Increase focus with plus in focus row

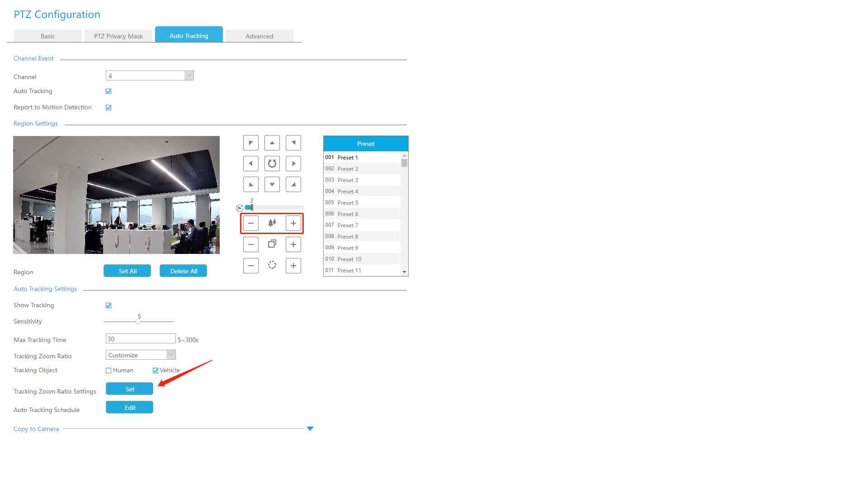(x=293, y=244)
